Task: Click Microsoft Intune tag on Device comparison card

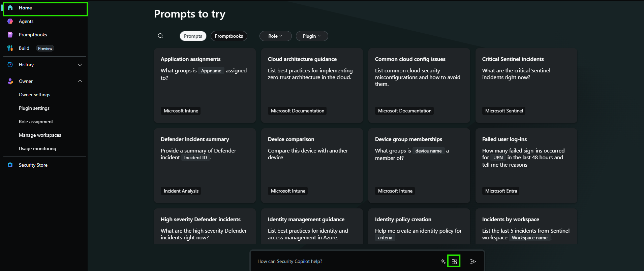Action: coord(288,191)
